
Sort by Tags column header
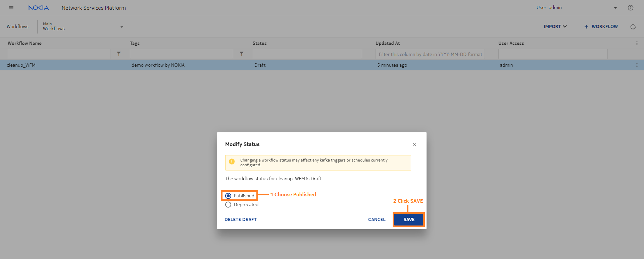coord(135,43)
